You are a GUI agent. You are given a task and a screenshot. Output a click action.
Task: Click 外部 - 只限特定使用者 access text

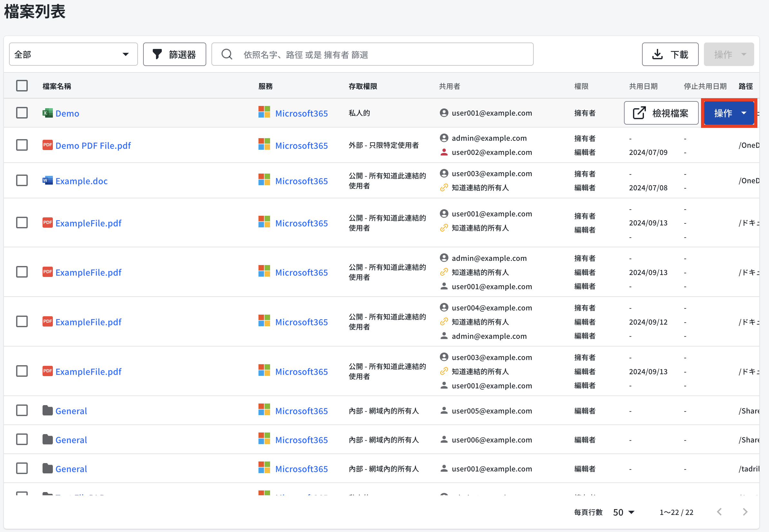click(384, 145)
